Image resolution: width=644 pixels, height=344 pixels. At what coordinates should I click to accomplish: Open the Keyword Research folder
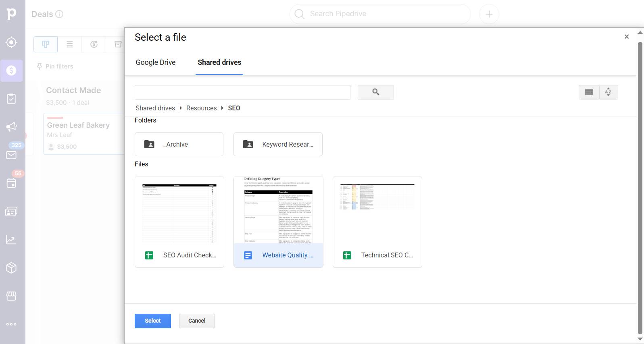click(278, 144)
